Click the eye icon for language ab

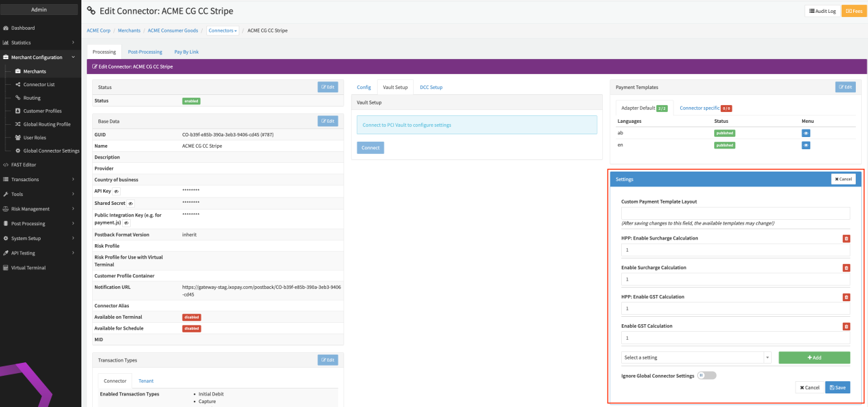tap(806, 133)
